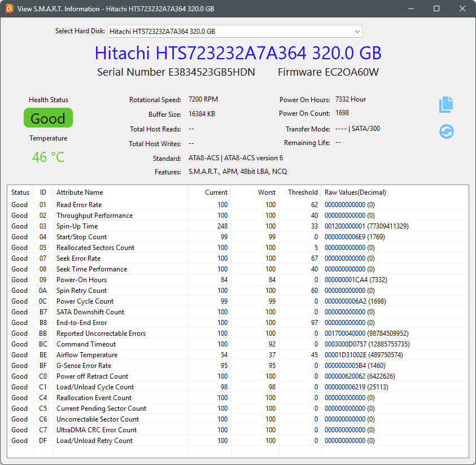Select the Command Timeout row
Image resolution: width=476 pixels, height=465 pixels.
click(x=238, y=344)
